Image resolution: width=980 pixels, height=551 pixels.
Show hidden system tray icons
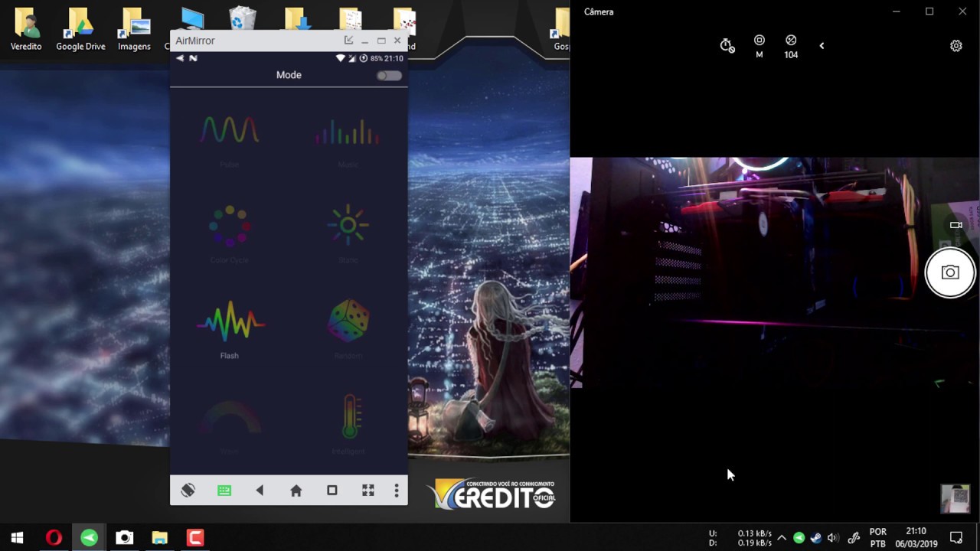click(x=781, y=538)
